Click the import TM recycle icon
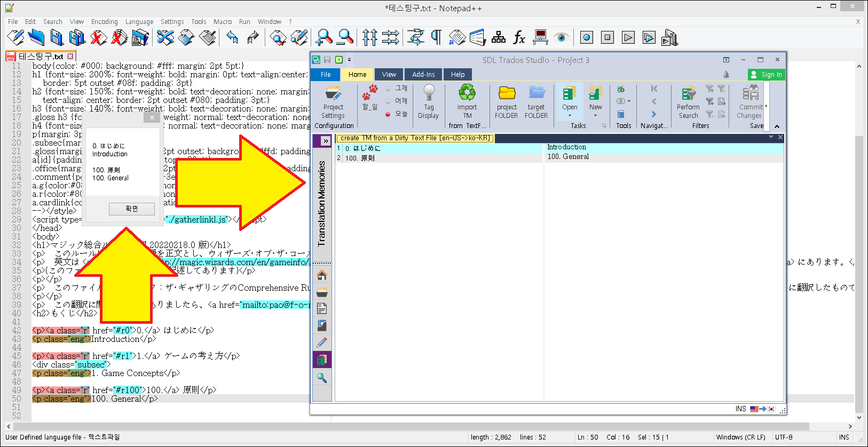This screenshot has width=868, height=447. click(467, 93)
